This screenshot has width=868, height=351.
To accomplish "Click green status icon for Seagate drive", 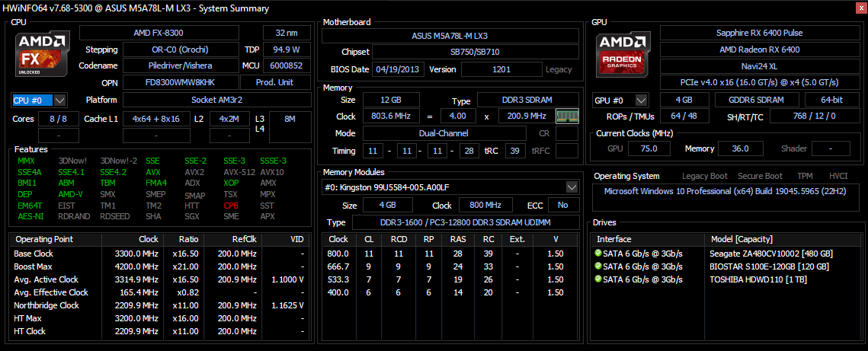I will (598, 254).
